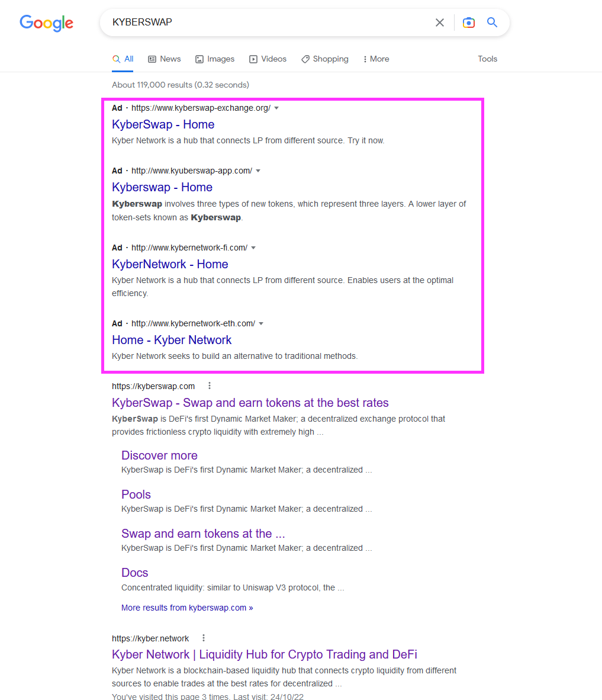602x700 pixels.
Task: Expand arrow beside kybernetwork-eth.com ad URL
Action: click(261, 324)
